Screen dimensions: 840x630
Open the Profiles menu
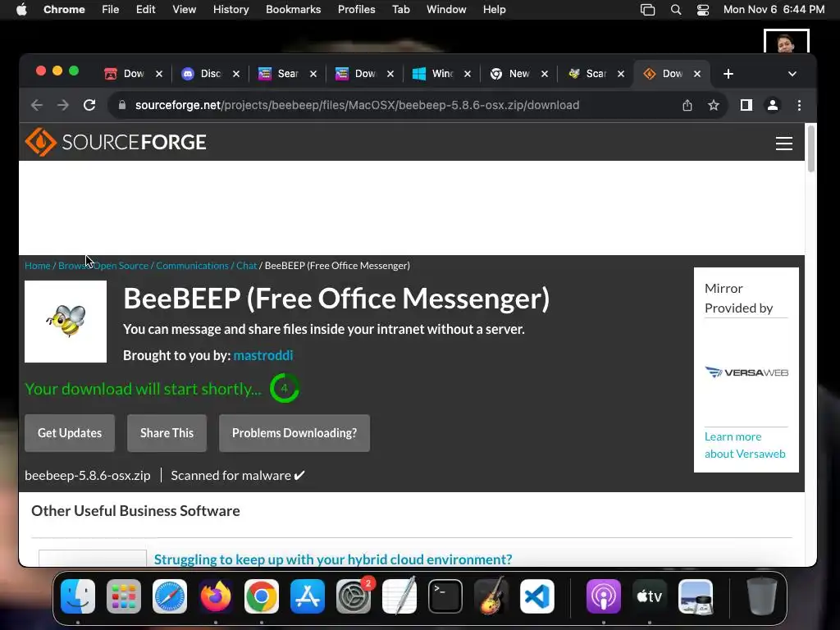[x=356, y=10]
